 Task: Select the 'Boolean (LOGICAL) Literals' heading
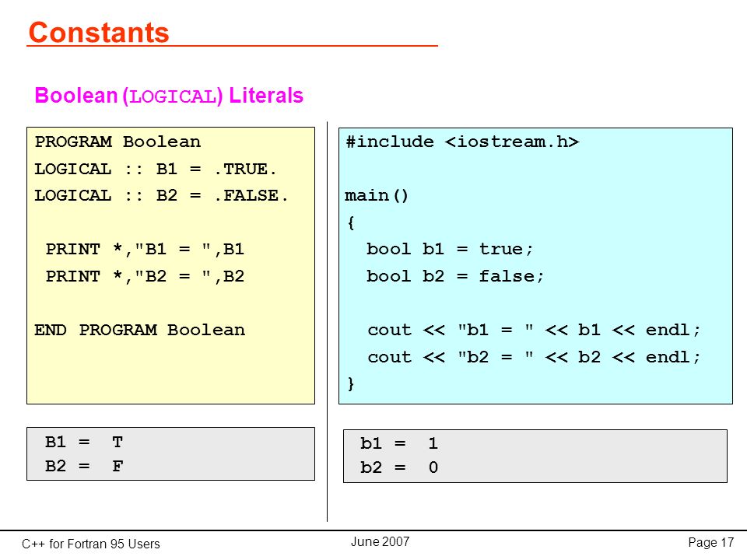click(x=169, y=96)
